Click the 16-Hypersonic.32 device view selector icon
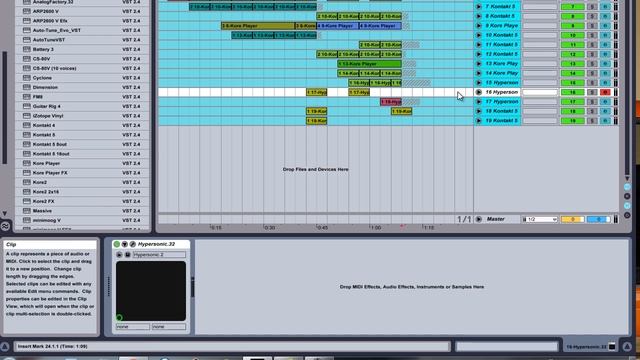Image resolution: width=640 pixels, height=360 pixels. 612,347
